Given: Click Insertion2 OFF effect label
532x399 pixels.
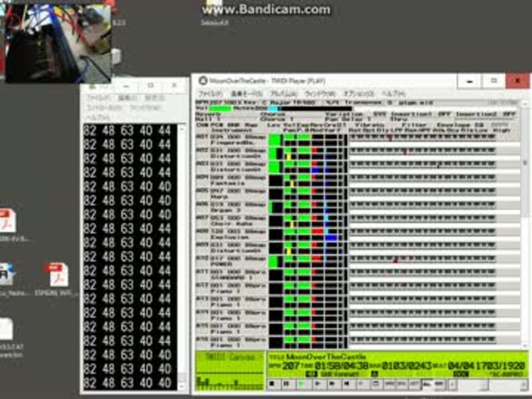Looking at the screenshot, I should pos(486,114).
